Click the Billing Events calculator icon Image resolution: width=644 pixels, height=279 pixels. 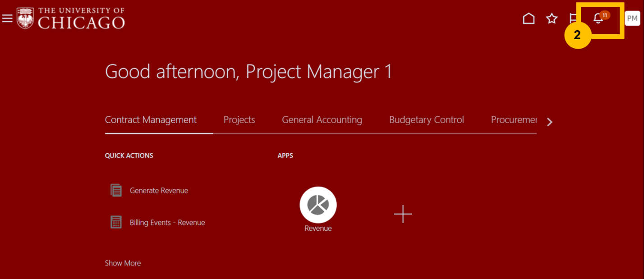pos(116,222)
